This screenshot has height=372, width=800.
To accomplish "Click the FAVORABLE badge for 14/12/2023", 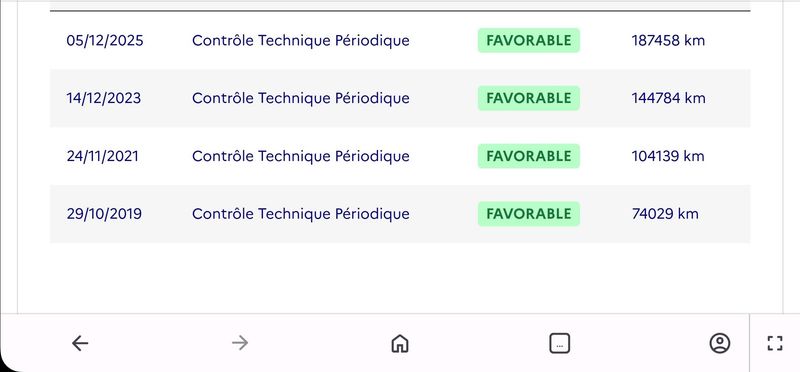I will pos(529,98).
